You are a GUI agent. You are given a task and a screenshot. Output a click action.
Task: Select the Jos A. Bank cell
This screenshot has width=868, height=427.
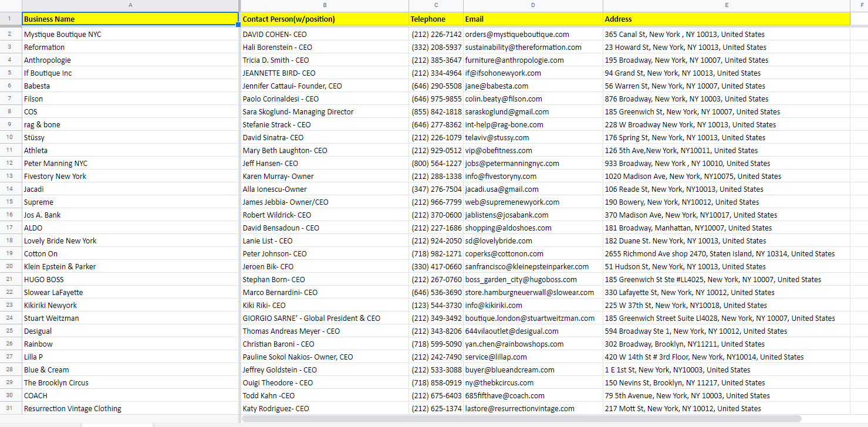point(130,215)
